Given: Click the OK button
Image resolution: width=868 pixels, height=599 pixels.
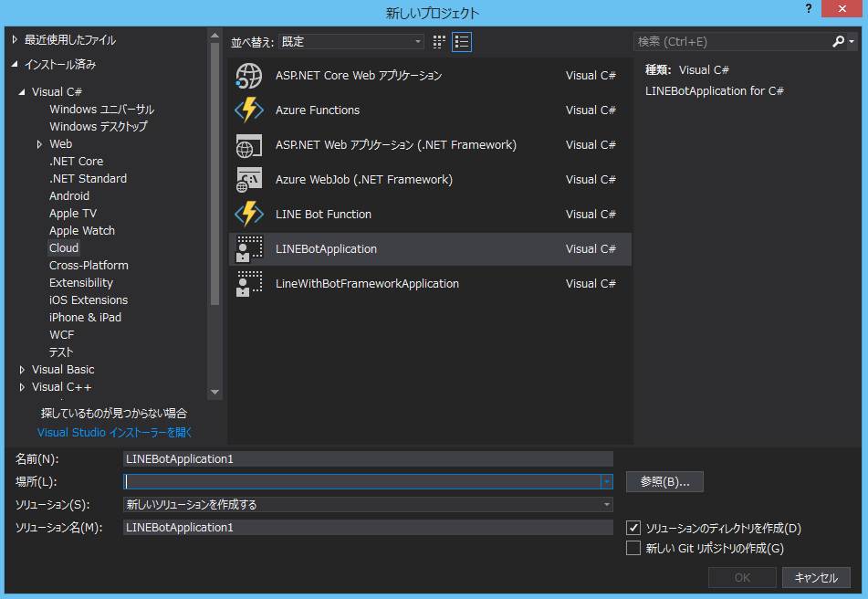Looking at the screenshot, I should (742, 577).
